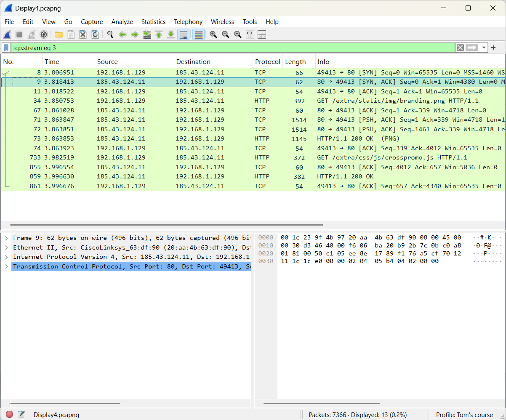Select packet 73 HTTP/1.1 200 OK (PNG)
506x420 pixels.
(253, 139)
